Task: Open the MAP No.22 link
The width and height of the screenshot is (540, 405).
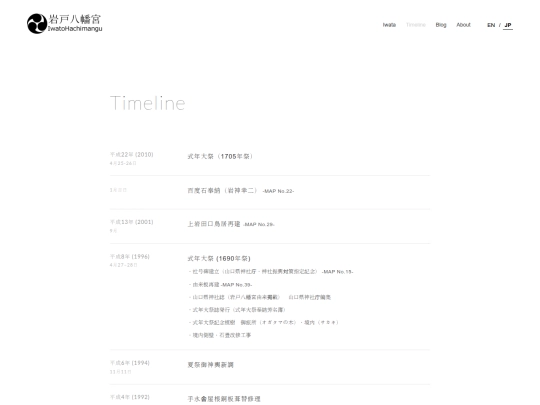Action: click(278, 191)
